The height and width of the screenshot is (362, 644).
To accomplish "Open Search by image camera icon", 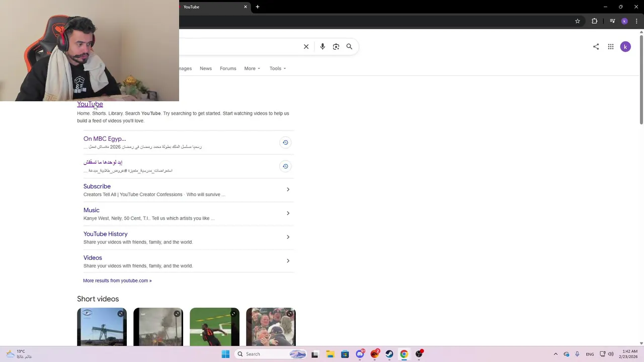I will click(336, 47).
